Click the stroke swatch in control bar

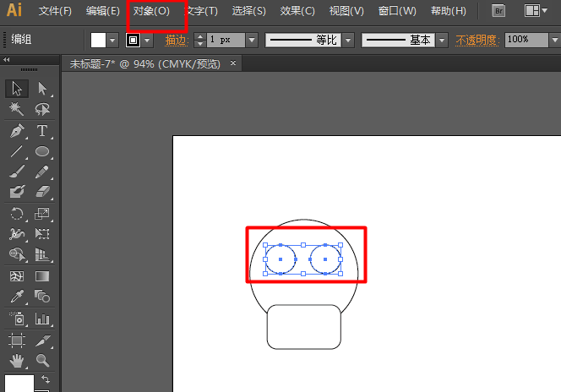133,40
